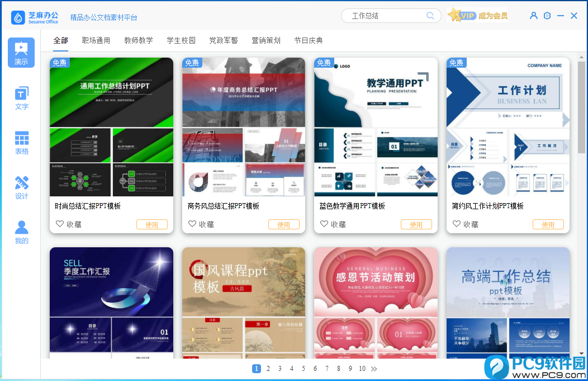Open the green 通用工作总结计划PPT thumbnail
The width and height of the screenshot is (588, 381).
111,127
